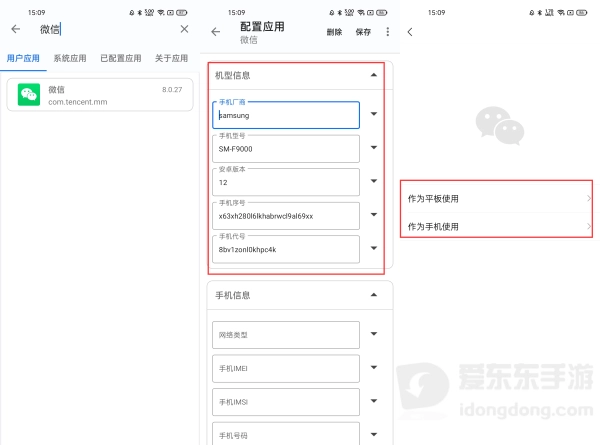Screen dimensions: 600x445
Task: Open the 手机号码 dropdown arrow
Action: coord(374,434)
